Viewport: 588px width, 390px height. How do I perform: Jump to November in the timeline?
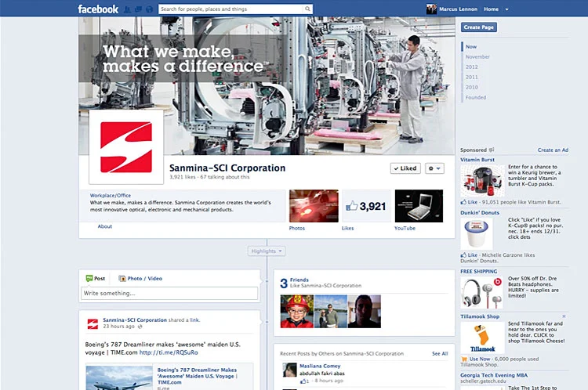click(x=477, y=56)
